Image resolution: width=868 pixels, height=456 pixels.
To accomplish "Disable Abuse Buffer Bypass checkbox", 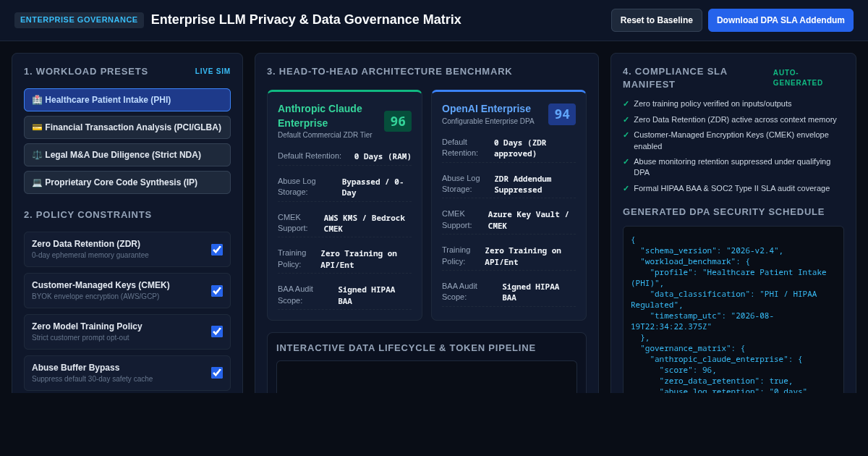I will [217, 373].
